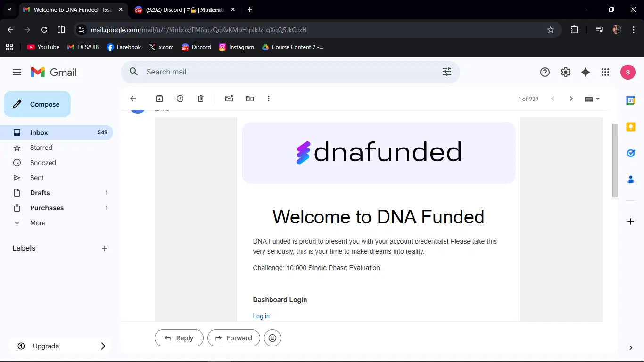Click the Upgrade button
The image size is (644, 362).
[x=60, y=346]
